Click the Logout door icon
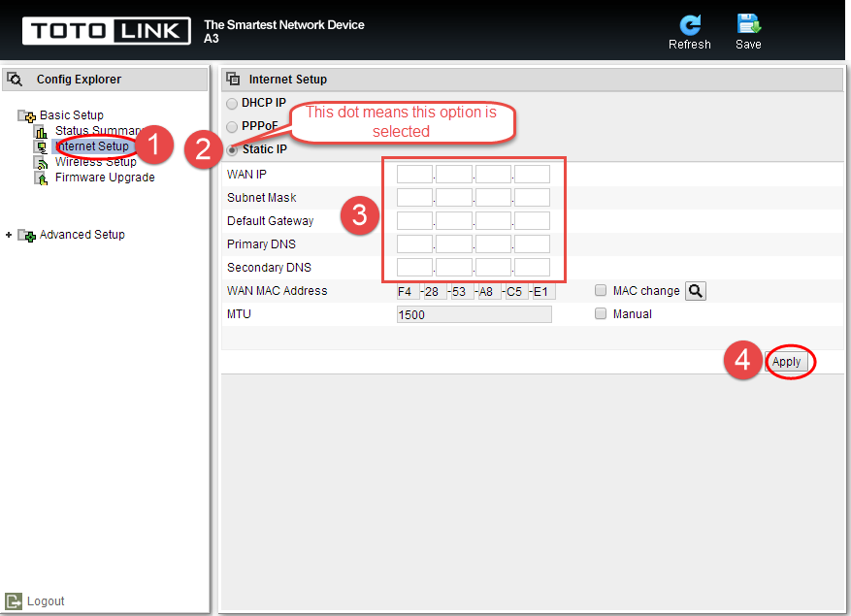Screen dimensions: 851x616 pyautogui.click(x=14, y=600)
